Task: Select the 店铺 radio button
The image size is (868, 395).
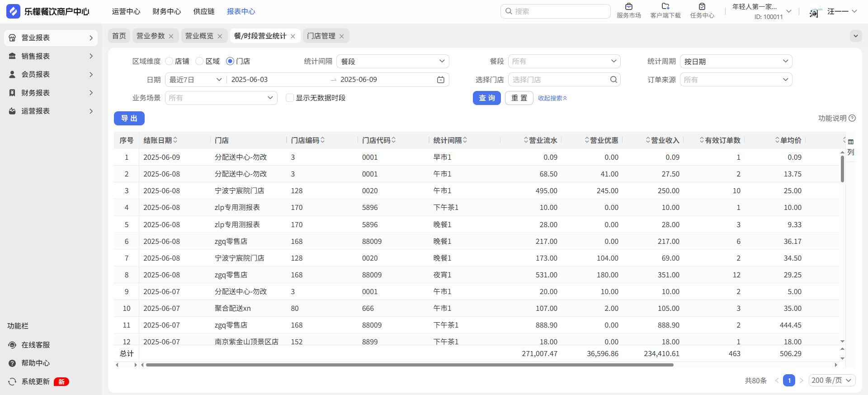Action: click(x=169, y=61)
